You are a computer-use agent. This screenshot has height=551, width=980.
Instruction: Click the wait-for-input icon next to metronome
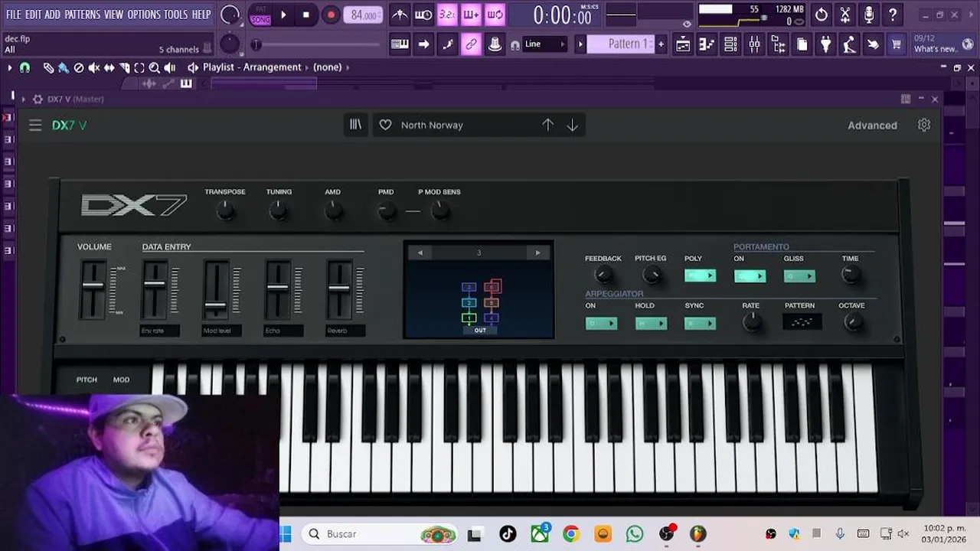[x=423, y=15]
